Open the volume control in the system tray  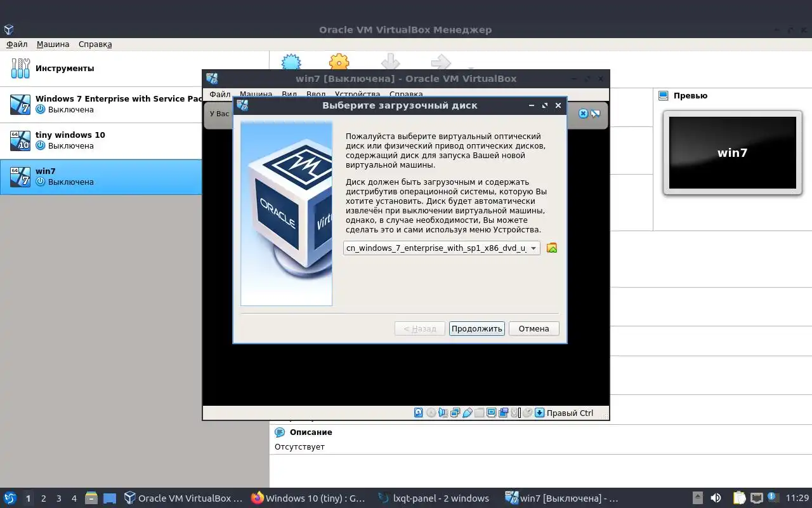pos(716,498)
